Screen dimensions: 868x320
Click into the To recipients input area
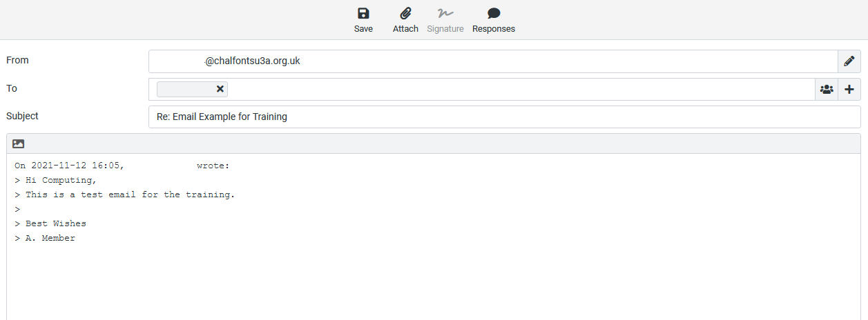[x=518, y=89]
